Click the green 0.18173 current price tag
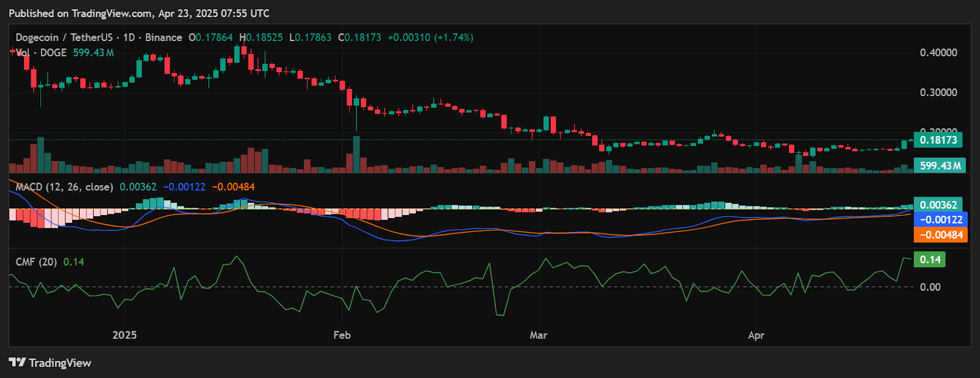 [938, 140]
